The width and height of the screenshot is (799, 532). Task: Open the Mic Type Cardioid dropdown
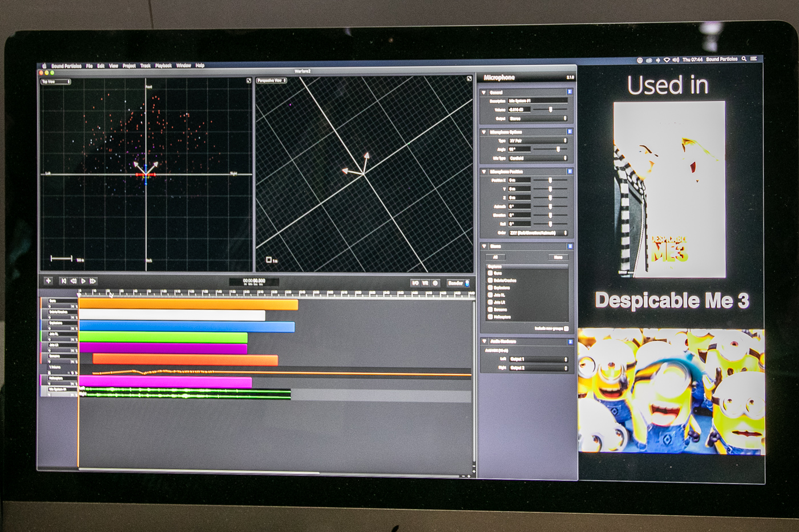pyautogui.click(x=538, y=158)
